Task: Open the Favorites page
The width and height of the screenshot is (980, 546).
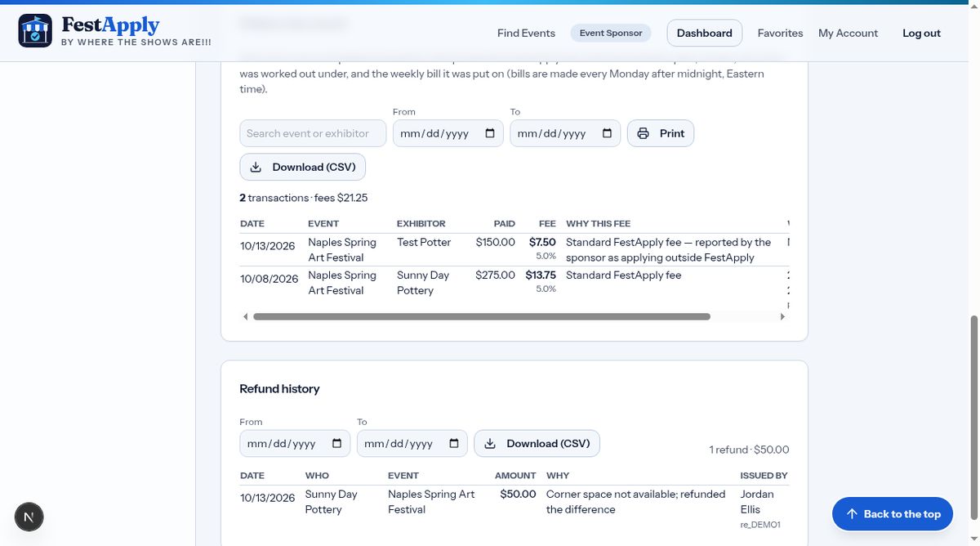Action: pyautogui.click(x=780, y=34)
